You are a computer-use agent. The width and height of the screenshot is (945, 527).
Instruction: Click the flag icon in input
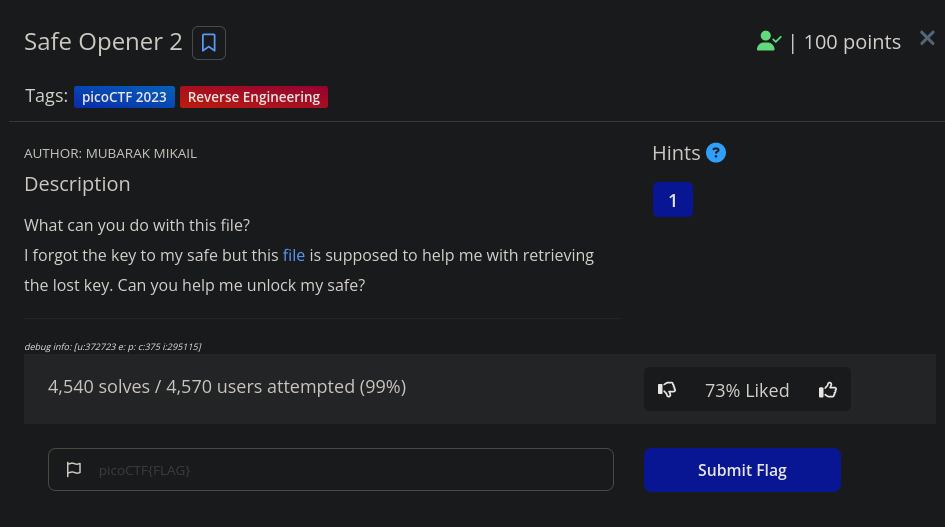coord(74,469)
